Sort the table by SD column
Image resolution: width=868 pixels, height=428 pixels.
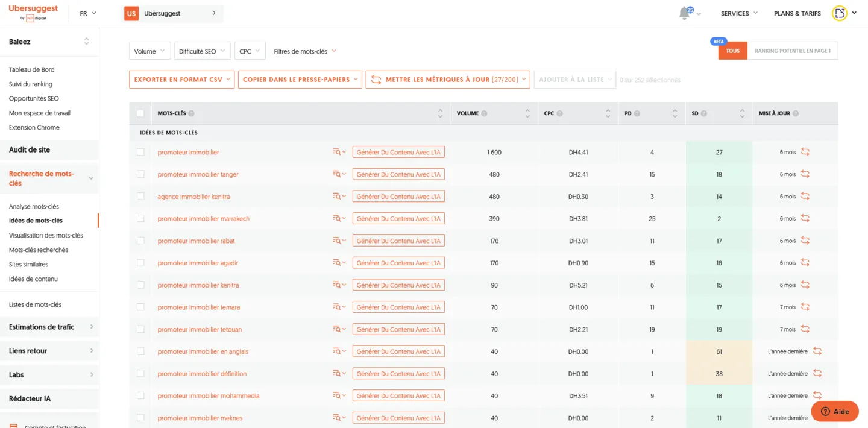click(742, 113)
